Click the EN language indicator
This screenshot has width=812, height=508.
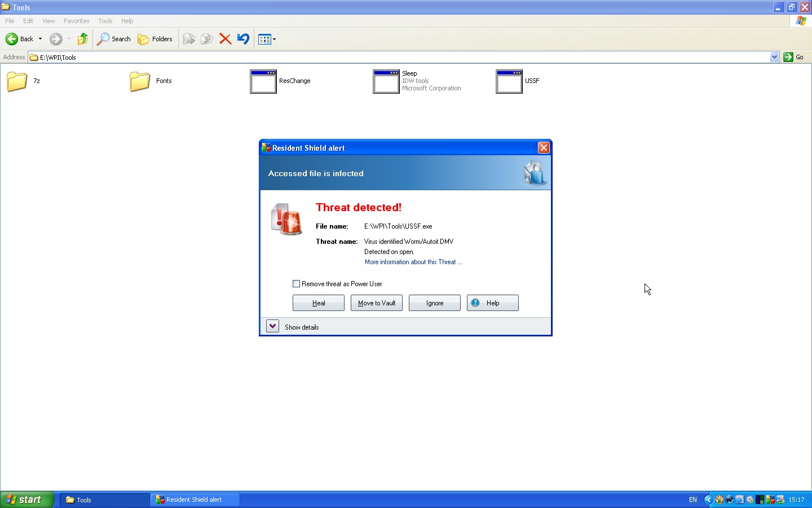(693, 500)
